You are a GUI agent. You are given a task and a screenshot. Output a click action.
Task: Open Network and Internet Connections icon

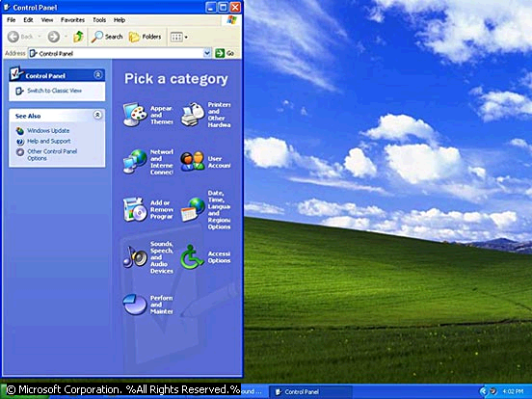(x=135, y=162)
